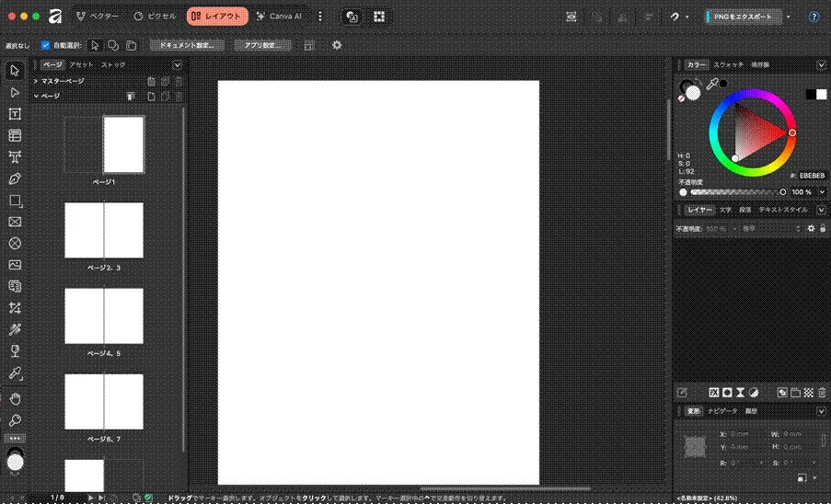Image resolution: width=831 pixels, height=504 pixels.
Task: Click the Affinity logo icon
Action: click(55, 17)
